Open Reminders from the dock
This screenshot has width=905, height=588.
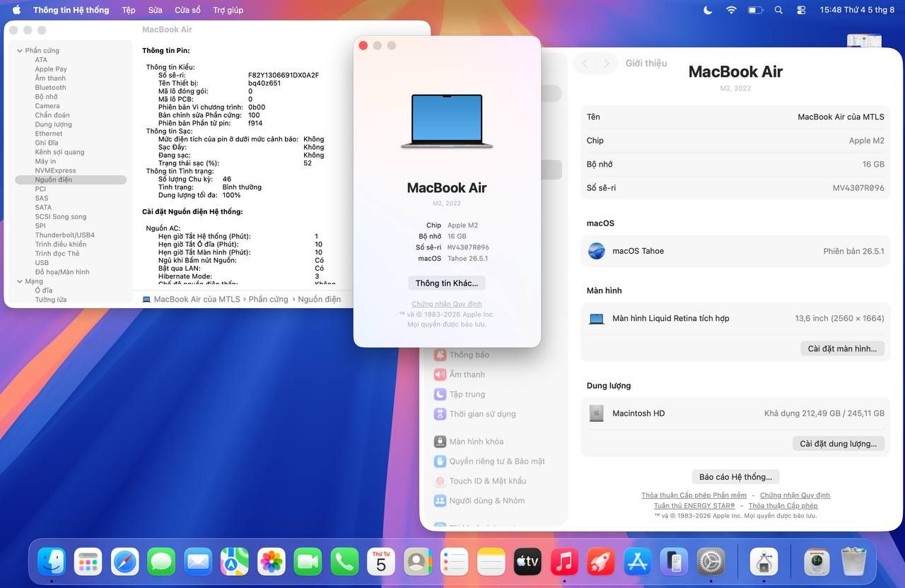pyautogui.click(x=455, y=562)
